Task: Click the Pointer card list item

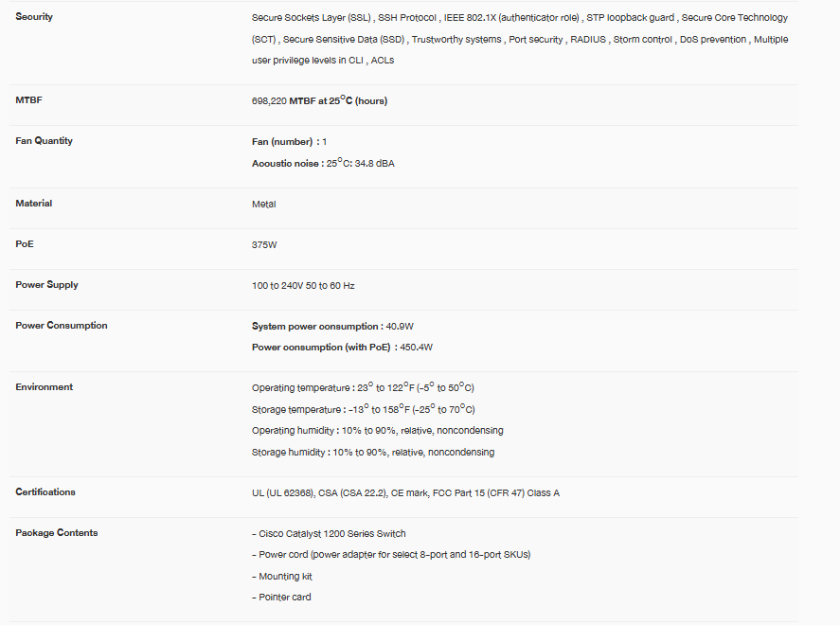Action: pyautogui.click(x=281, y=598)
